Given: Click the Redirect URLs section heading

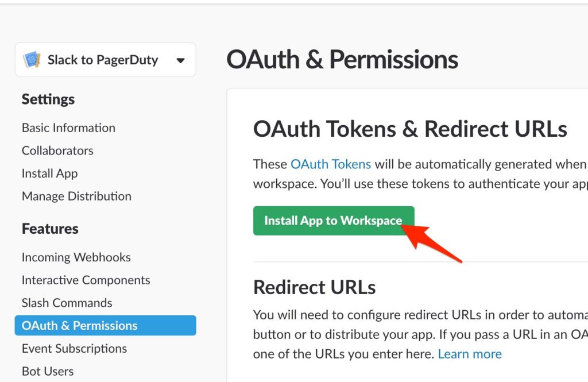Looking at the screenshot, I should click(x=314, y=287).
